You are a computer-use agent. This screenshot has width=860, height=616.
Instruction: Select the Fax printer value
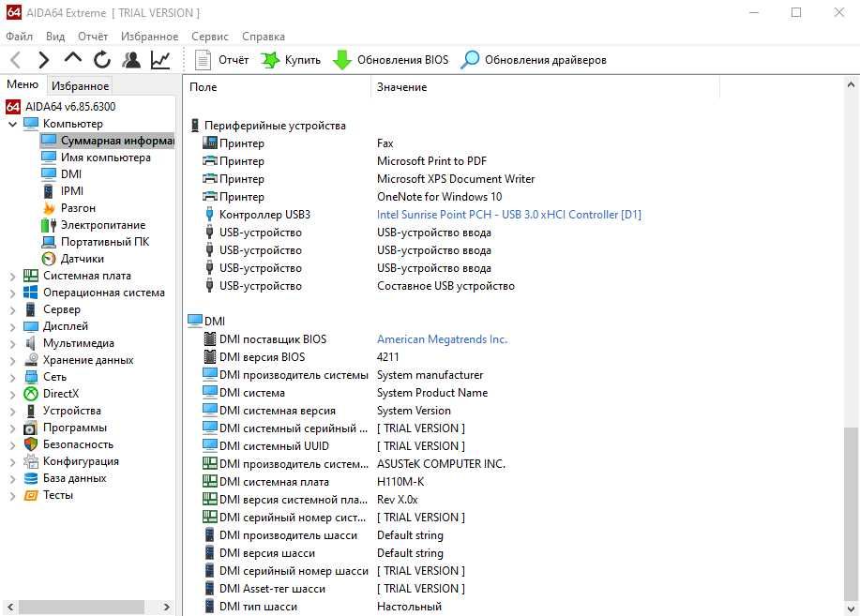click(x=385, y=143)
